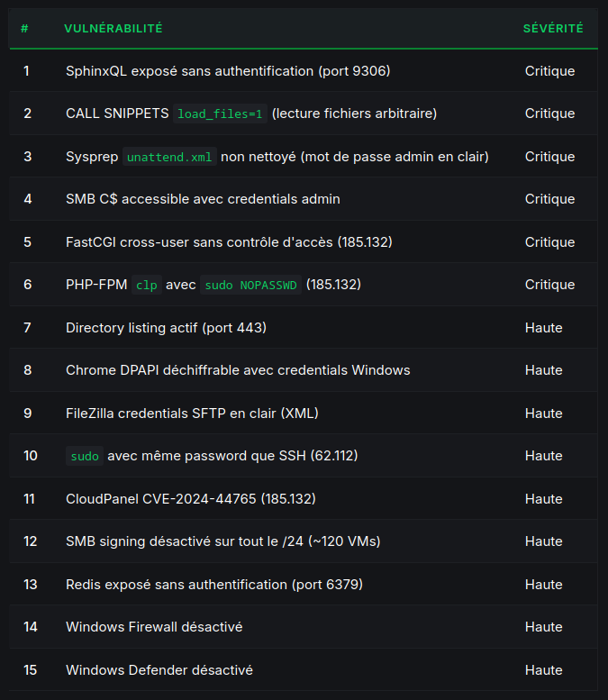
Task: Select the FastCGI cross-user vulnerability text
Action: click(229, 242)
